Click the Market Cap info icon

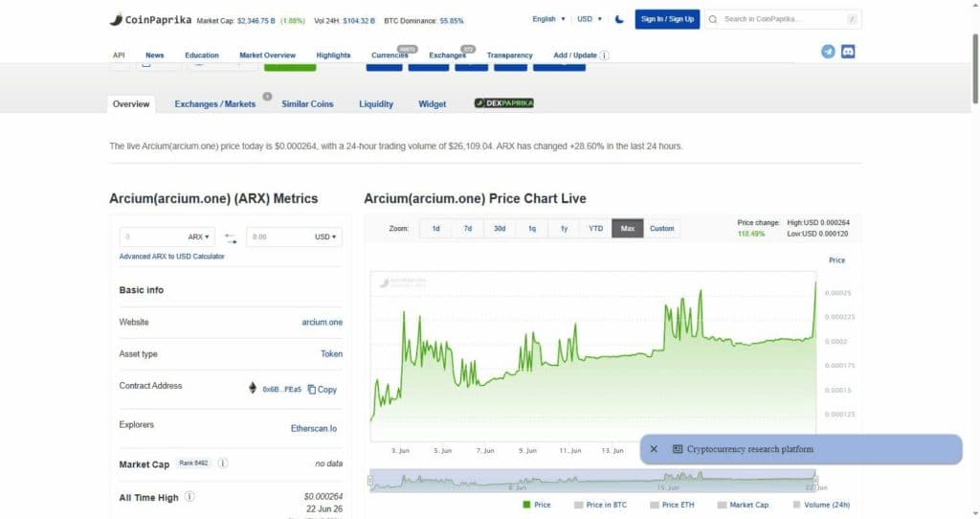coord(222,463)
